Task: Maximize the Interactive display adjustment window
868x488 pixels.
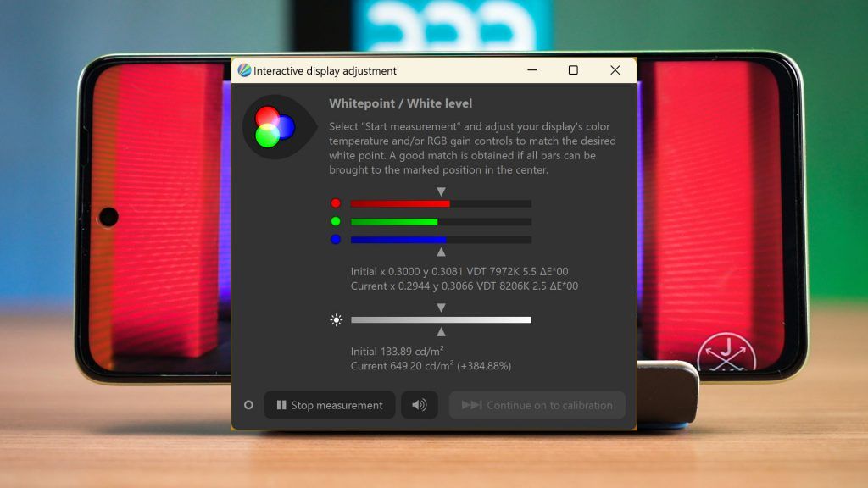Action: coord(573,70)
